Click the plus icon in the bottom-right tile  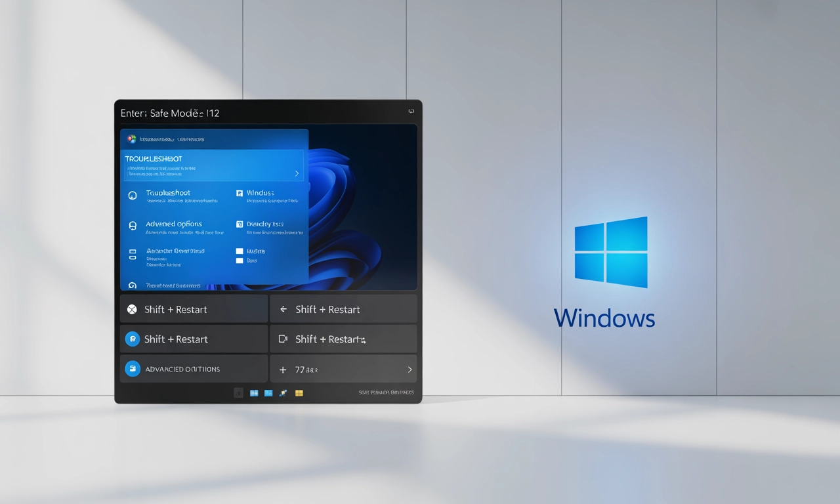[283, 370]
